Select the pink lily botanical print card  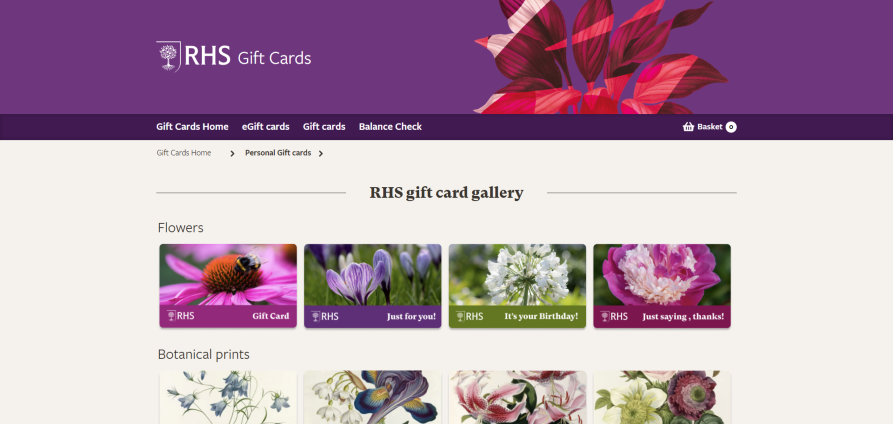pyautogui.click(x=517, y=397)
